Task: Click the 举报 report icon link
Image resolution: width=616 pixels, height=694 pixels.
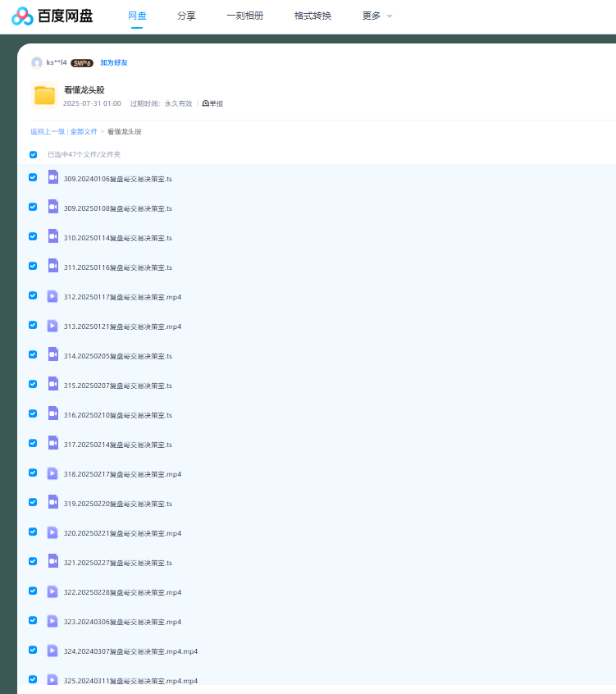Action: [x=212, y=103]
